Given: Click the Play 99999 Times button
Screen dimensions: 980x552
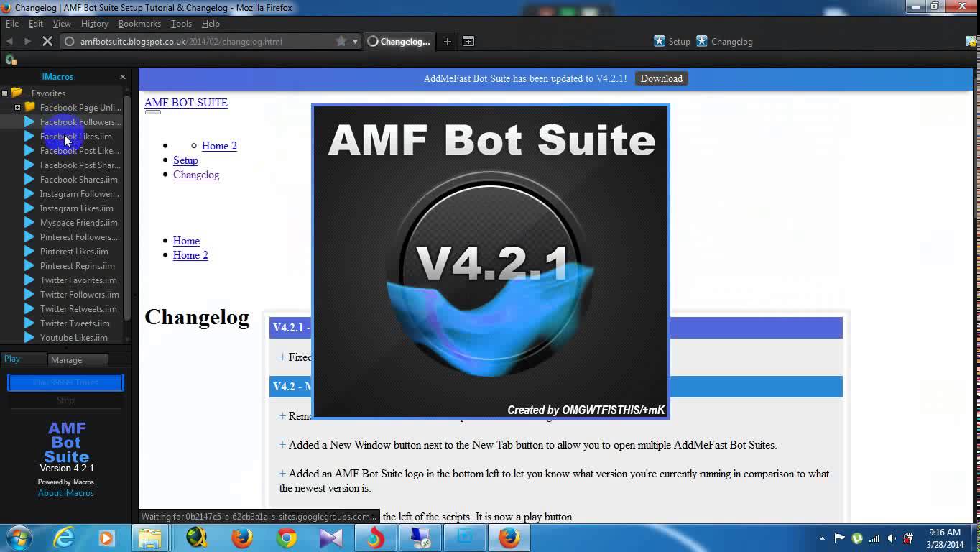Looking at the screenshot, I should 65,382.
